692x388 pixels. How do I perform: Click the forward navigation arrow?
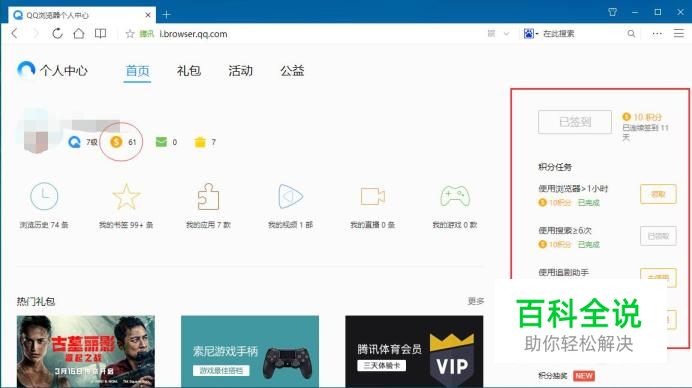pyautogui.click(x=36, y=34)
